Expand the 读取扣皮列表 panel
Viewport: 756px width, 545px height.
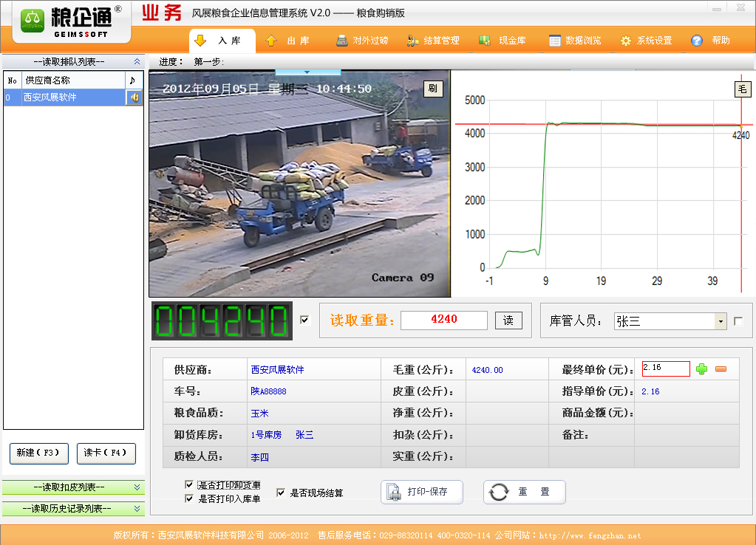click(x=137, y=487)
